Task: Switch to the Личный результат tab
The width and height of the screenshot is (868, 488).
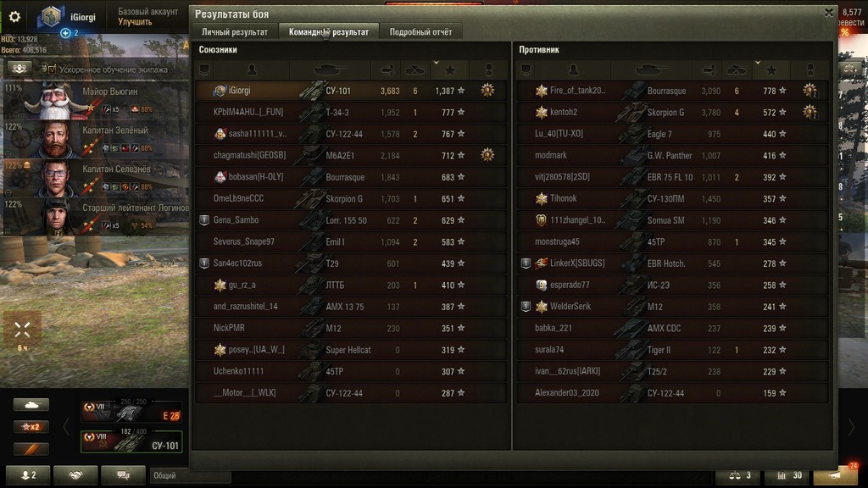Action: point(235,32)
